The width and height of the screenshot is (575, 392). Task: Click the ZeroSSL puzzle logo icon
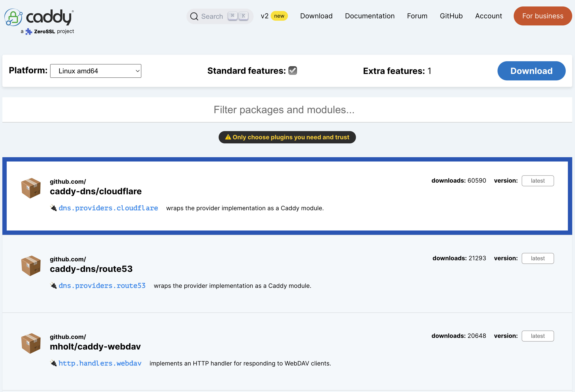click(x=29, y=32)
